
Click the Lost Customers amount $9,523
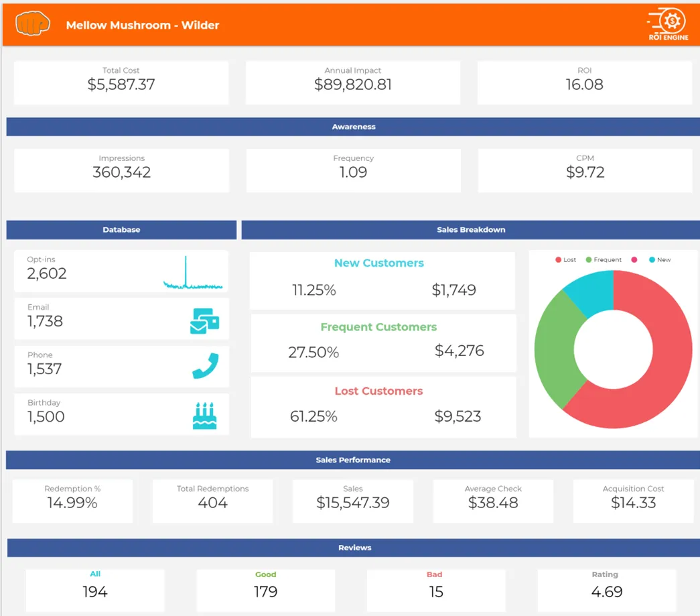click(458, 416)
